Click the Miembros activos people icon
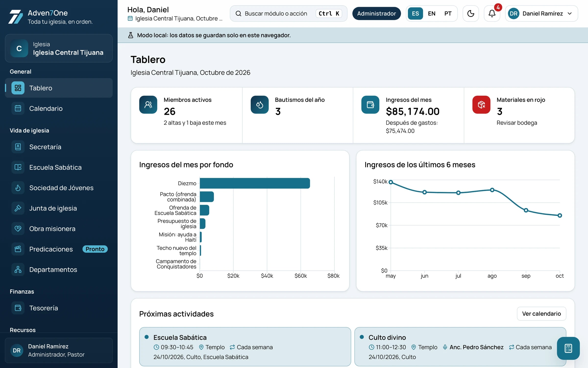This screenshot has height=368, width=588. (x=148, y=105)
